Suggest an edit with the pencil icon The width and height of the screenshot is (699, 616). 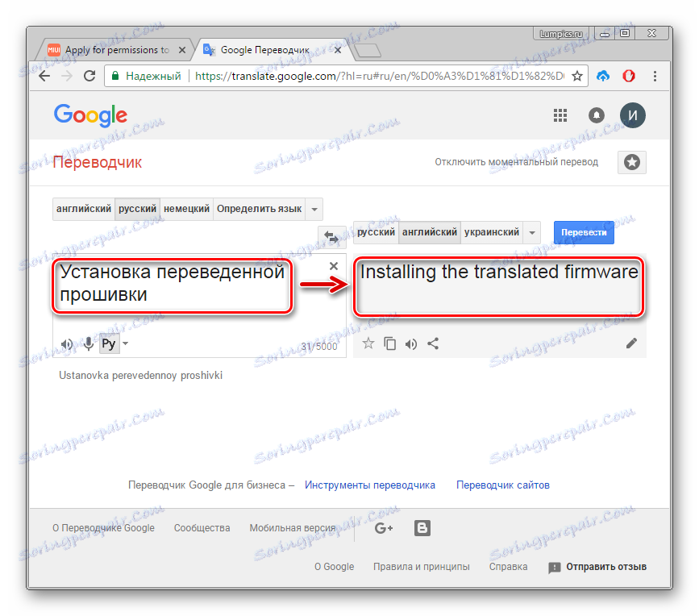pos(631,343)
